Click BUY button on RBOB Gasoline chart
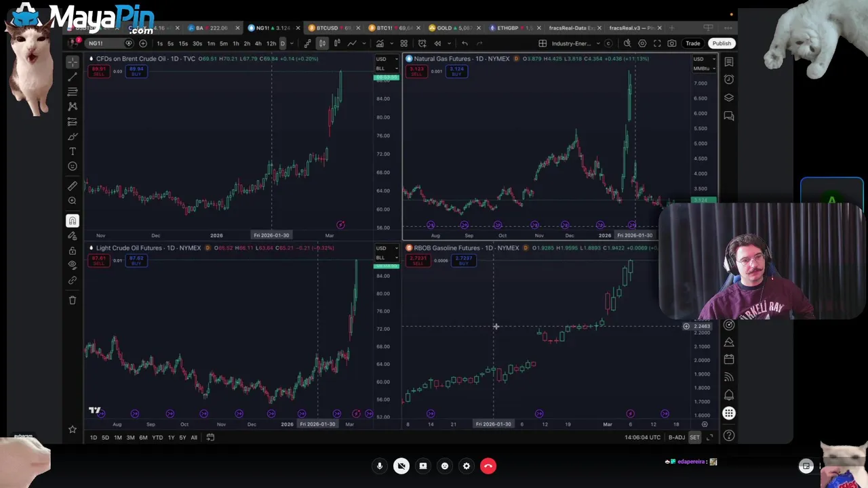This screenshot has width=868, height=488. click(464, 261)
